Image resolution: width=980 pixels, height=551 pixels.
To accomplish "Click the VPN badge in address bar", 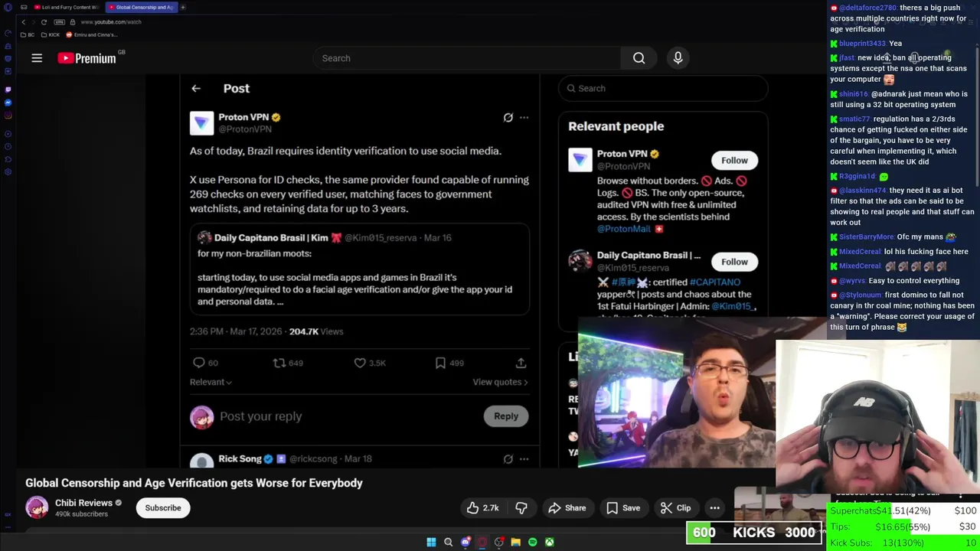I will coord(60,22).
